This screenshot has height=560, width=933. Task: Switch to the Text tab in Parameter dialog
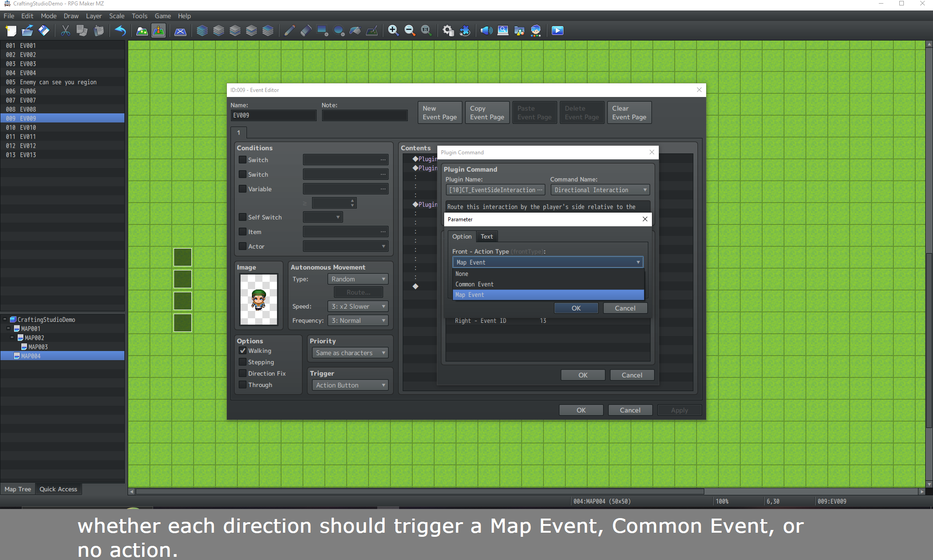pos(487,236)
